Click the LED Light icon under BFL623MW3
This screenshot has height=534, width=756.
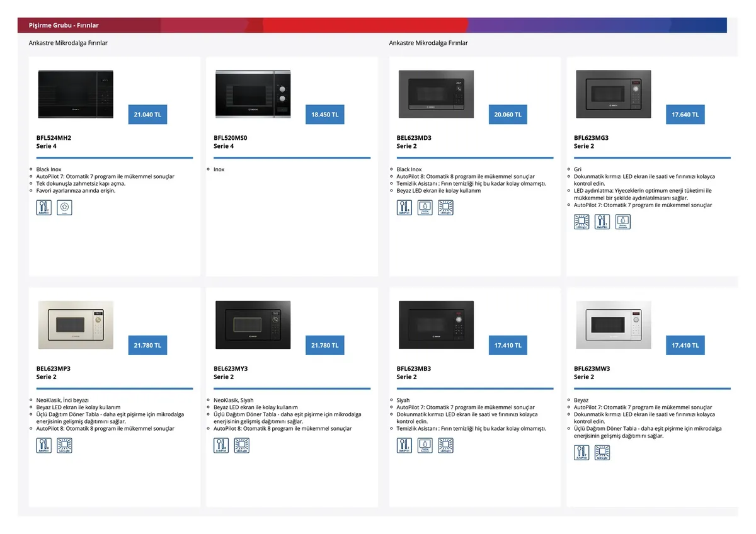click(x=602, y=452)
